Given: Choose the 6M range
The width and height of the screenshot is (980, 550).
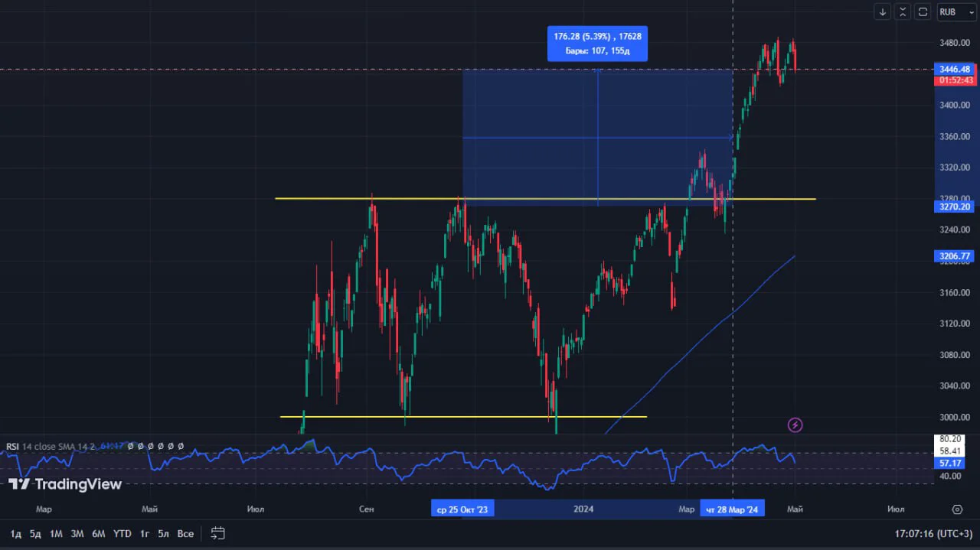Looking at the screenshot, I should click(x=98, y=533).
